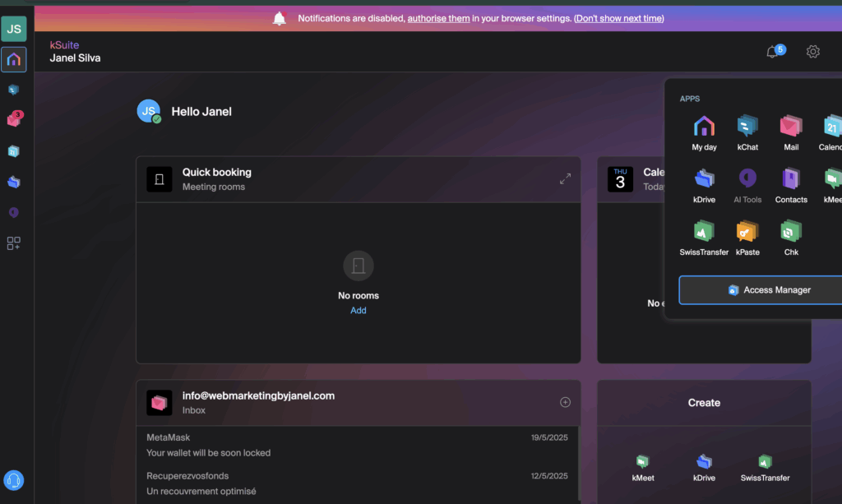Viewport: 842px width, 504px height.
Task: Open the JS account avatar in sidebar
Action: (14, 29)
